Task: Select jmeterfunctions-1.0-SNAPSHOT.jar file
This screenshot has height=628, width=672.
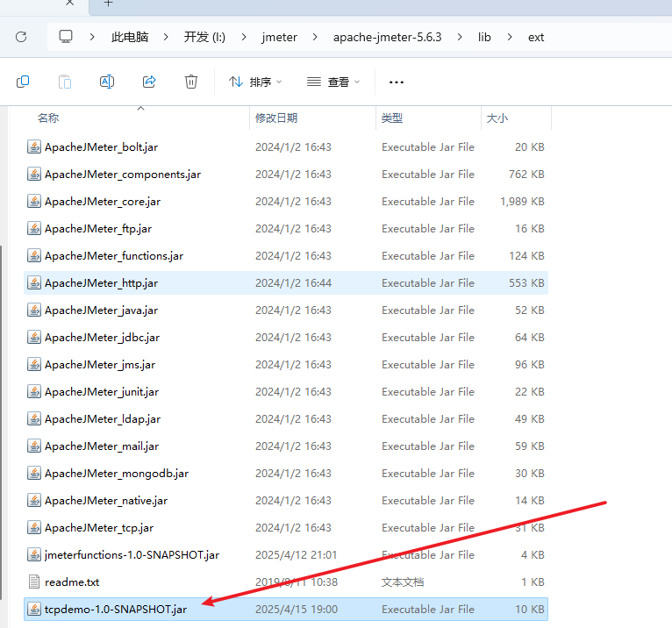Action: tap(132, 554)
